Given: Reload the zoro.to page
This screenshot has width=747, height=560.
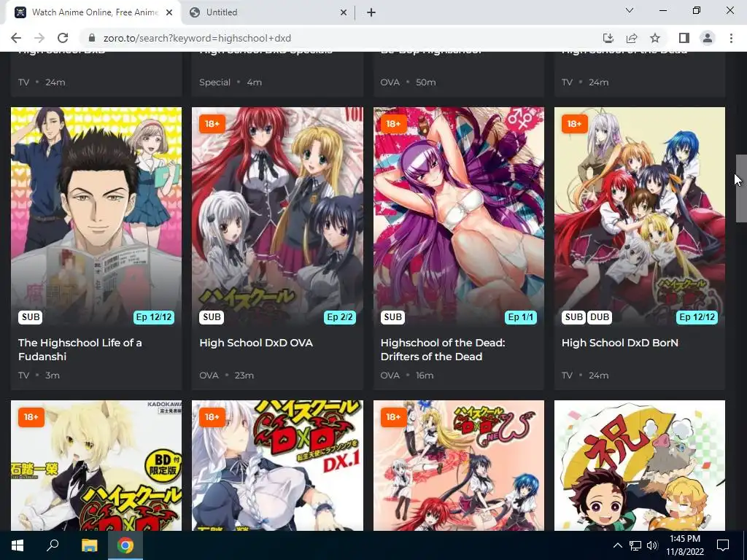Looking at the screenshot, I should pos(63,38).
